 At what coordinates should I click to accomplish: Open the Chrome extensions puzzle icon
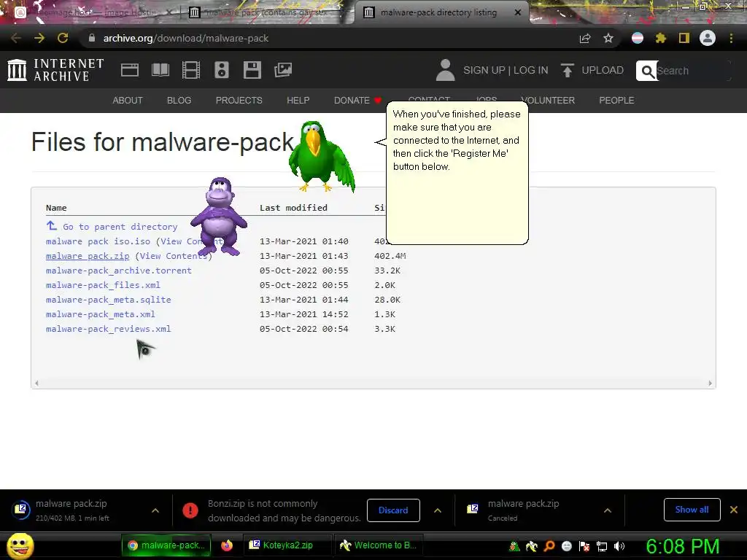coord(661,38)
